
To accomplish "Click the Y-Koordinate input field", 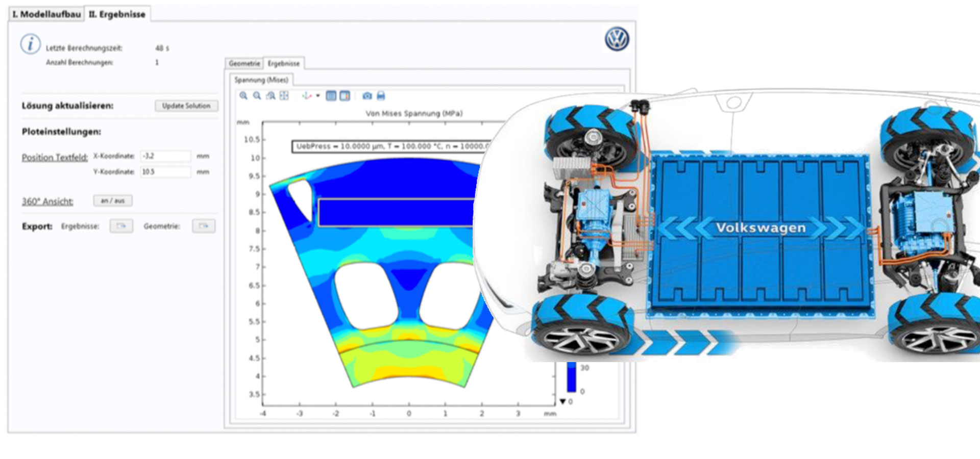I will click(x=165, y=172).
